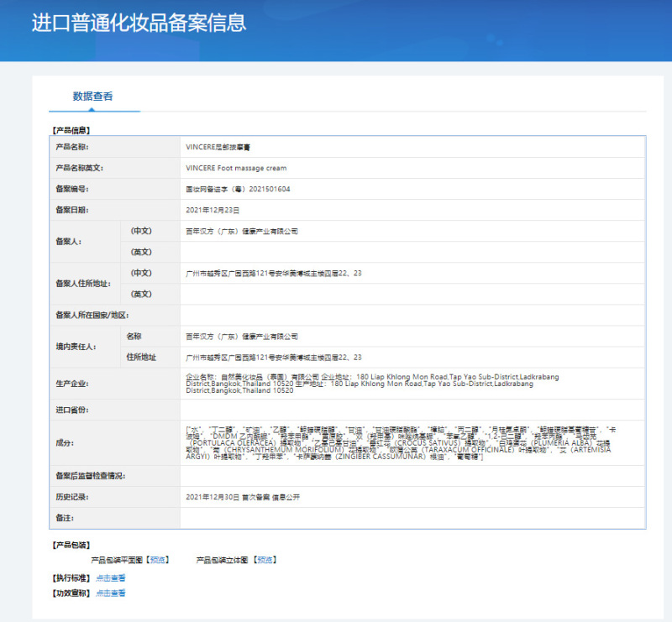
Task: Select product name VINCERE足部按摩膏
Action: 218,147
